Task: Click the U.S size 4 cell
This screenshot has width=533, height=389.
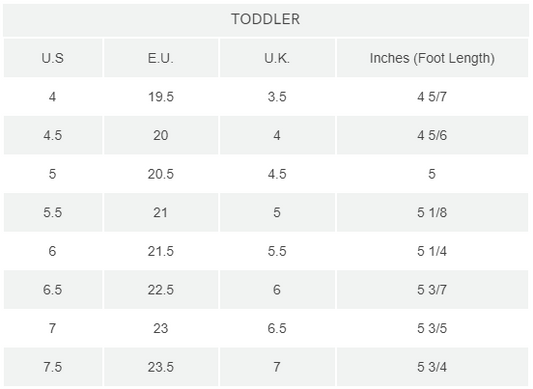Action: pos(53,97)
